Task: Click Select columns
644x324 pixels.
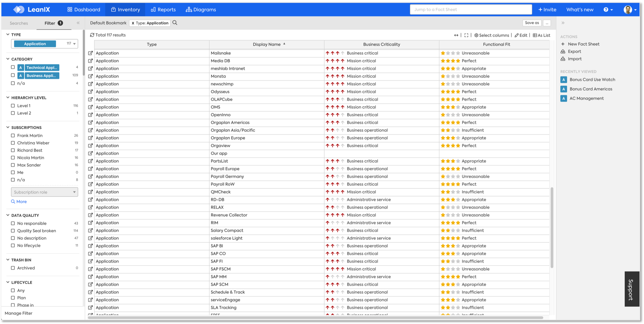Action: pos(491,35)
